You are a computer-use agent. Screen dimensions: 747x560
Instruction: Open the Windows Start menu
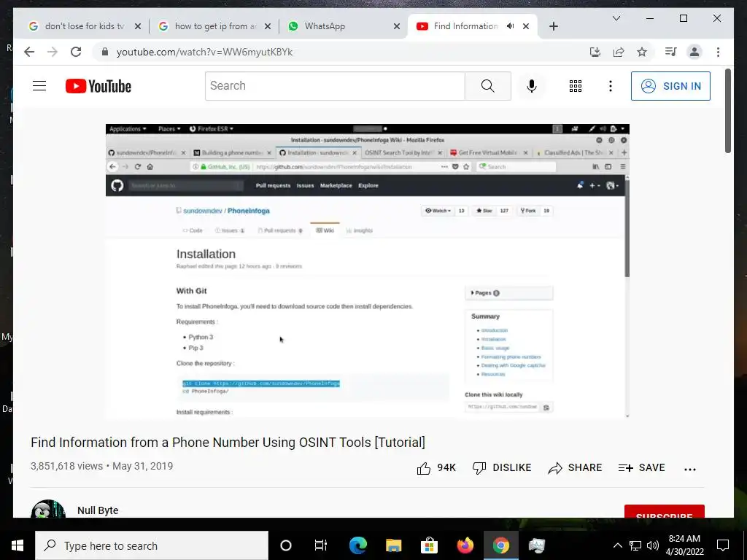click(18, 545)
